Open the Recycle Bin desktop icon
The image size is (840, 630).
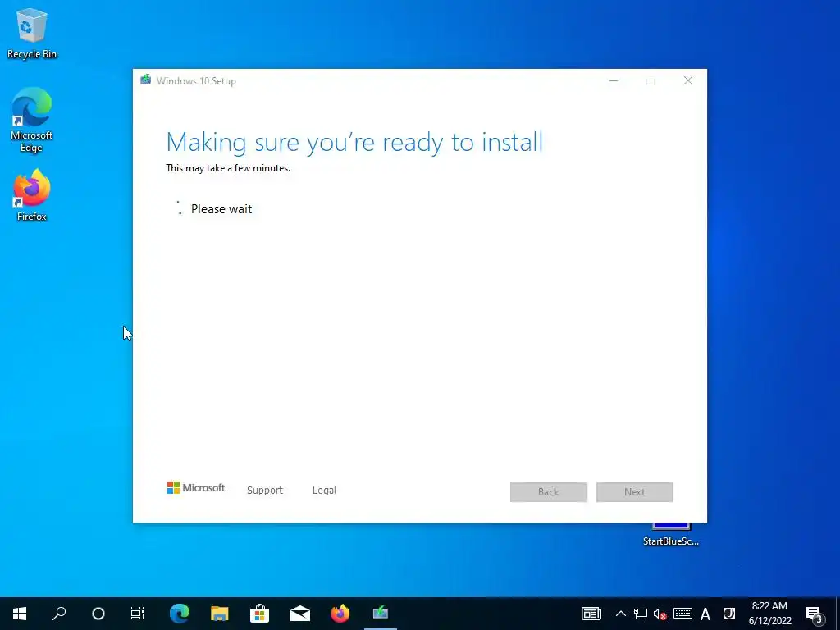[32, 33]
